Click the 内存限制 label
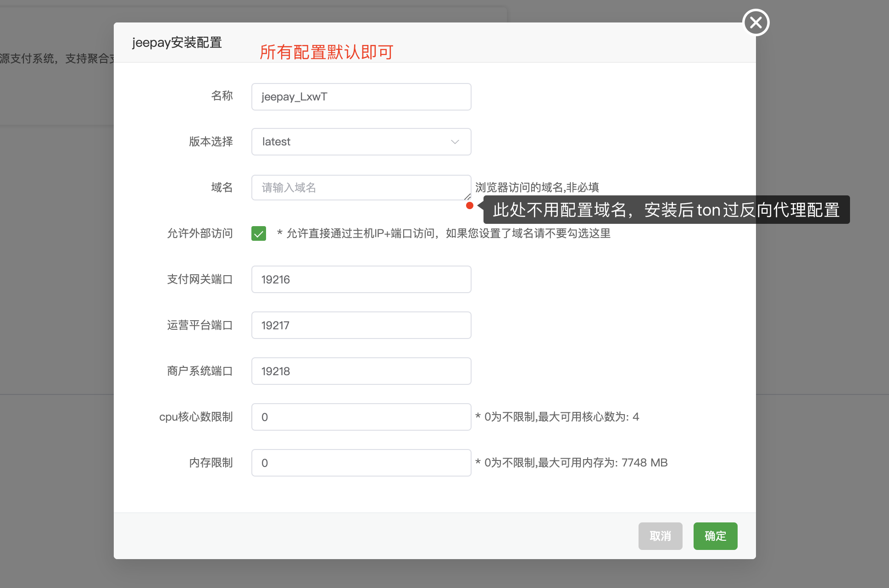889x588 pixels. pyautogui.click(x=211, y=463)
